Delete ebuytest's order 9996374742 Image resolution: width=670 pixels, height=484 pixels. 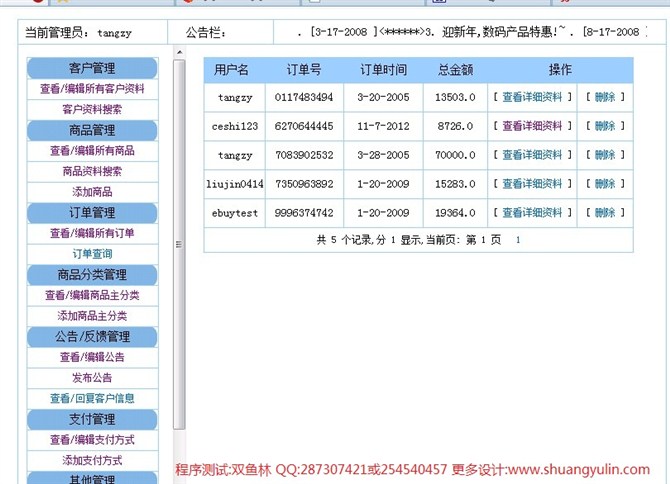pos(605,212)
